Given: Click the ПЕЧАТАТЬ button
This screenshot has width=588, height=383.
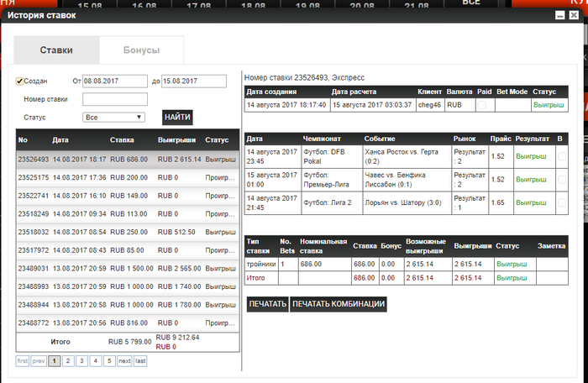Looking at the screenshot, I should [268, 304].
